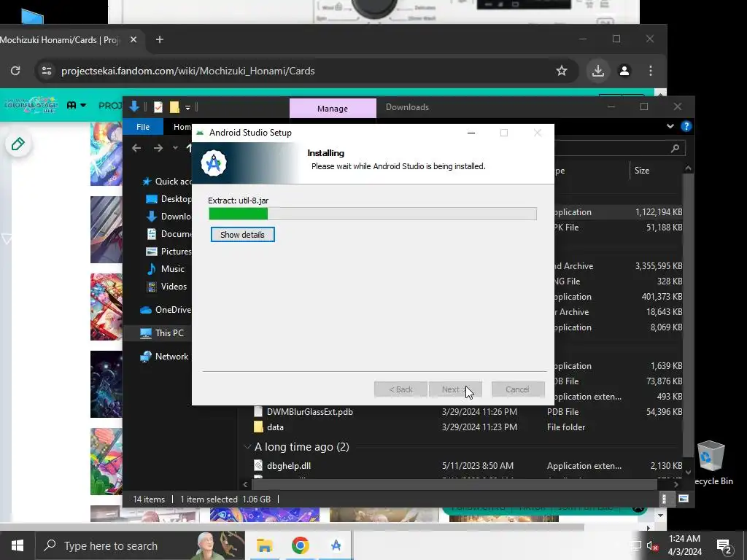Close the Mochizuki Honami/Cards tab
This screenshot has width=747, height=560.
134,39
